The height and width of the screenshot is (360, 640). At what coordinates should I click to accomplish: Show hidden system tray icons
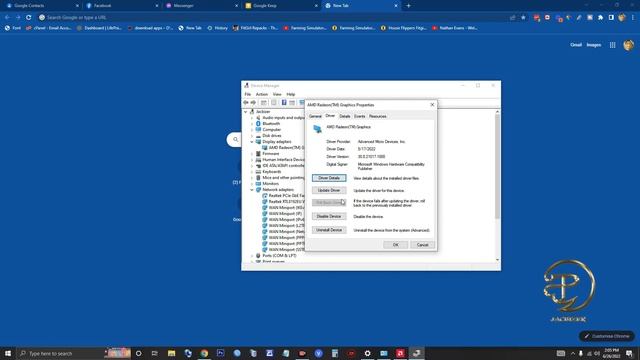tap(573, 353)
